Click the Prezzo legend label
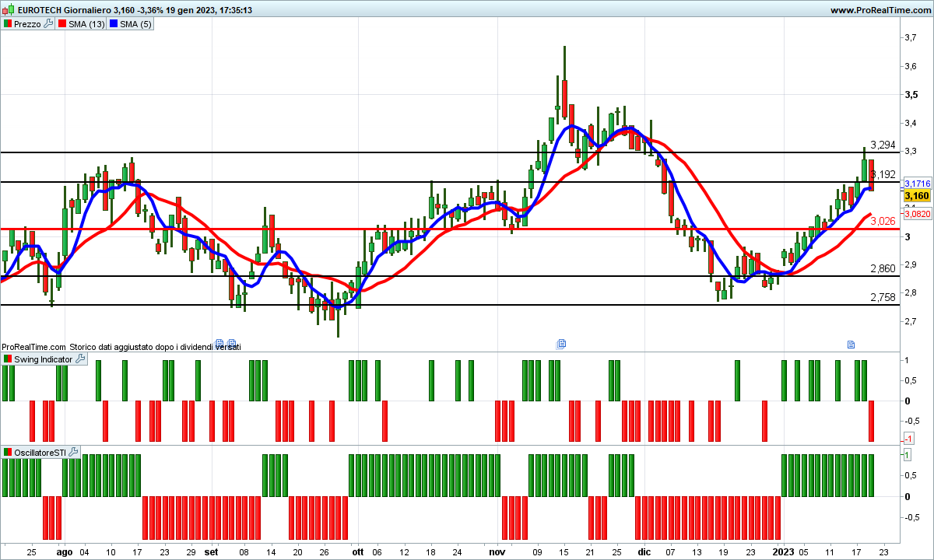 28,24
